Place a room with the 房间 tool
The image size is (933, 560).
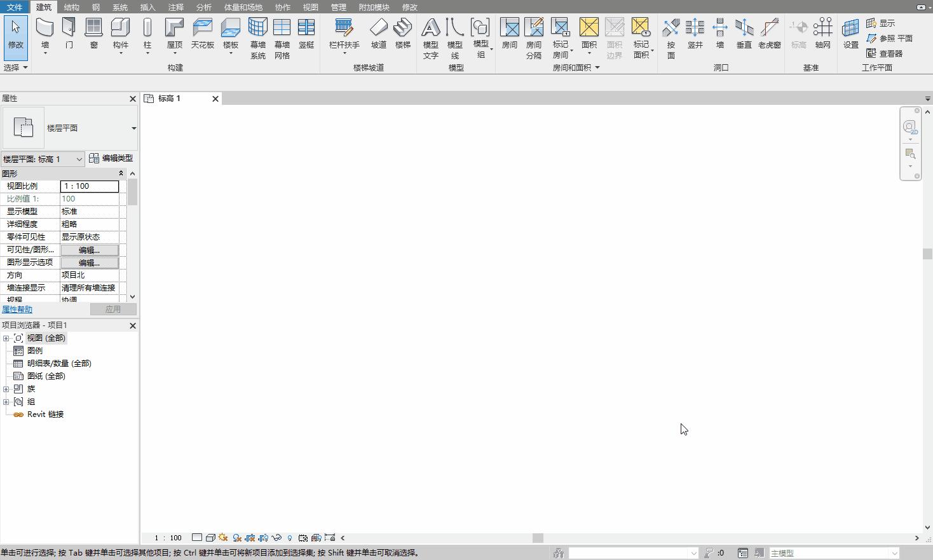tap(509, 34)
